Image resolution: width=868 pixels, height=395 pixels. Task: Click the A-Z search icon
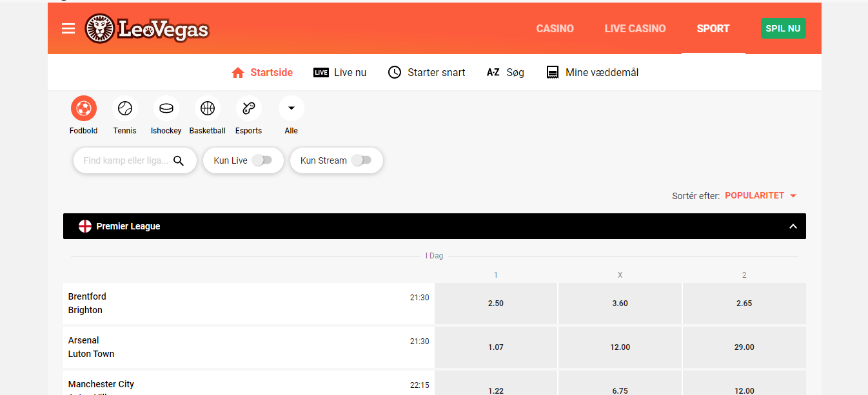(493, 73)
